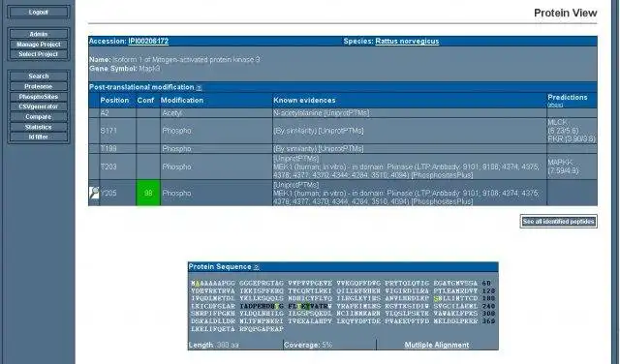This screenshot has height=364, width=620.
Task: Click the MLCK prediction cell for S171
Action: click(572, 131)
